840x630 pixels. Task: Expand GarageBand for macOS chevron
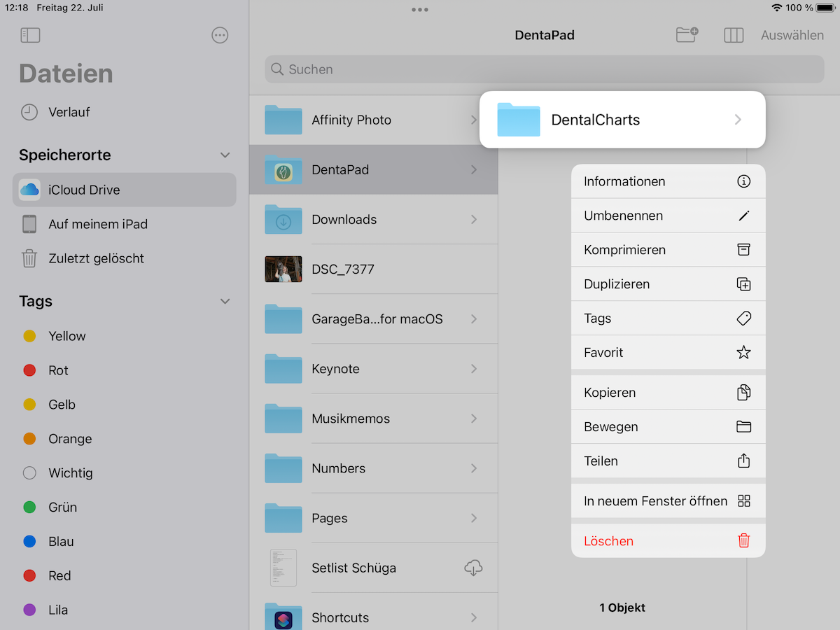click(x=474, y=319)
